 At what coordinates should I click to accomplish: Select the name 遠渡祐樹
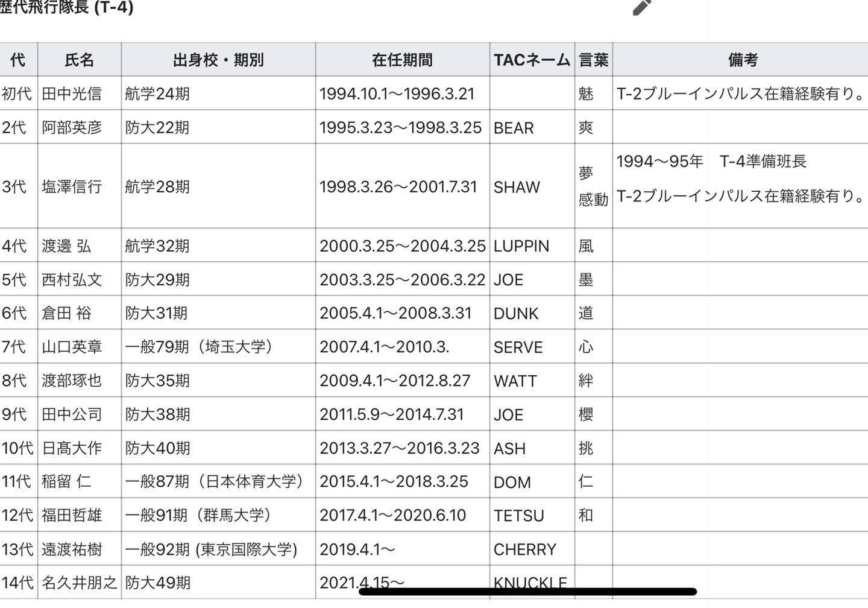[x=72, y=549]
